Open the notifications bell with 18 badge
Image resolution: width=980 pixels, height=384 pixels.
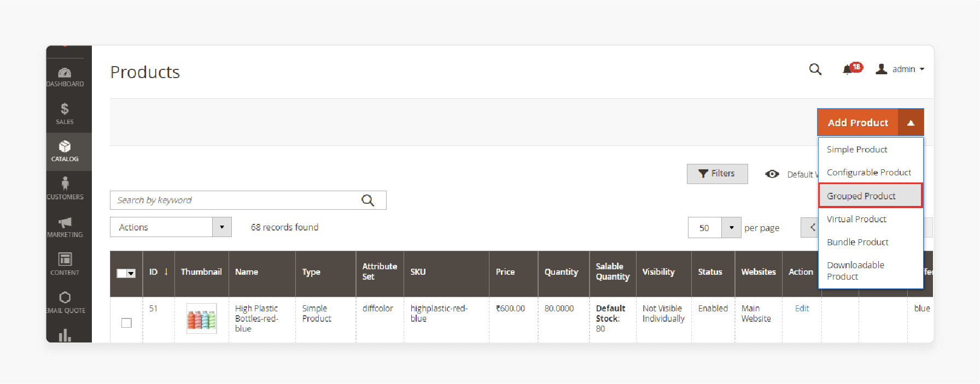tap(852, 69)
